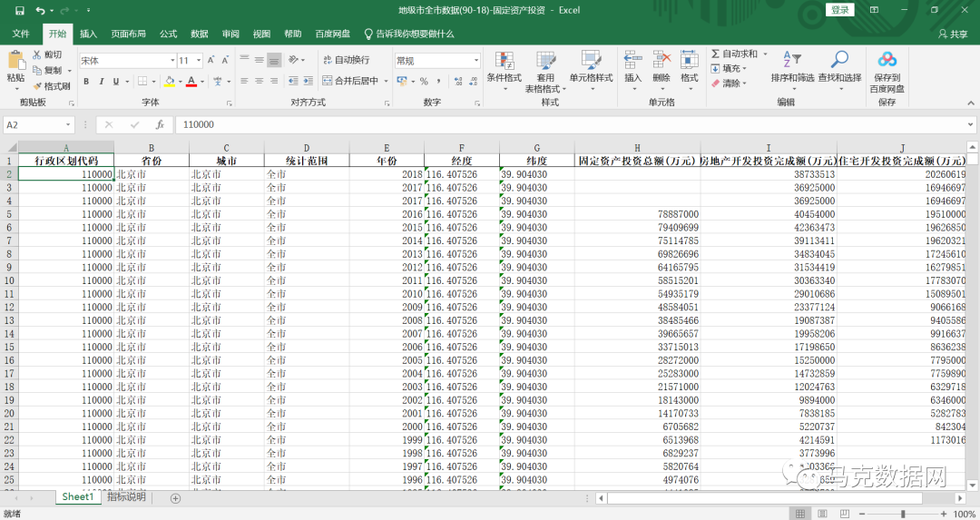Switch to the 公式 Formulas tab
Image resolution: width=980 pixels, height=520 pixels.
click(x=168, y=34)
